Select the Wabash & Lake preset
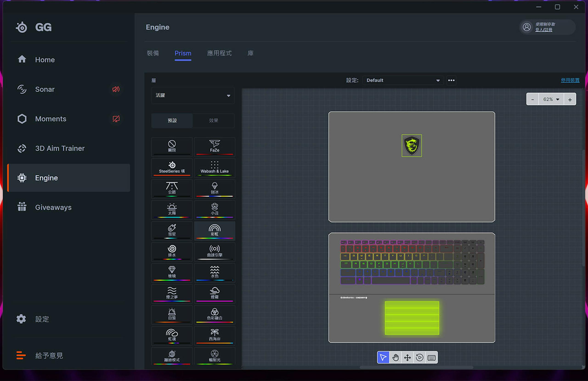The image size is (588, 381). point(215,168)
